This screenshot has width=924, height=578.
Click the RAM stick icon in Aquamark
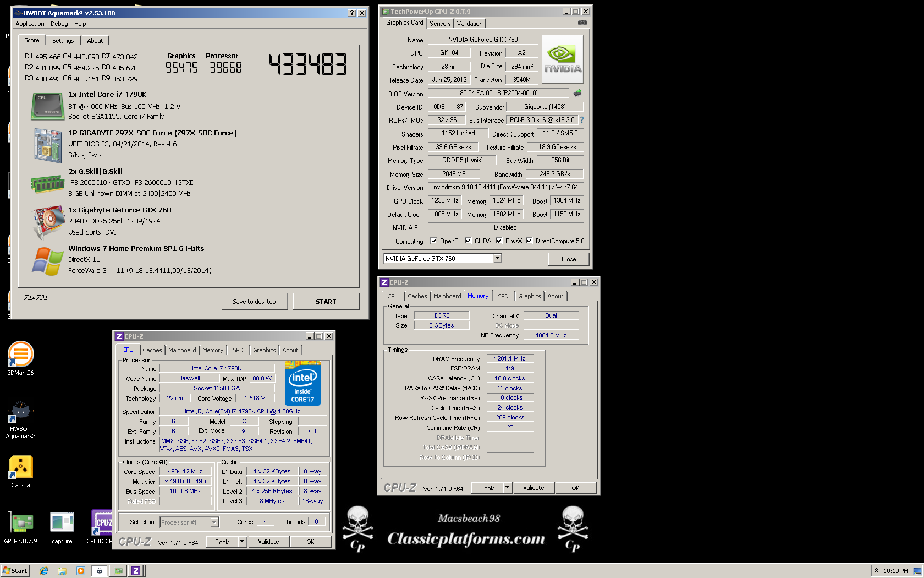[x=47, y=184]
